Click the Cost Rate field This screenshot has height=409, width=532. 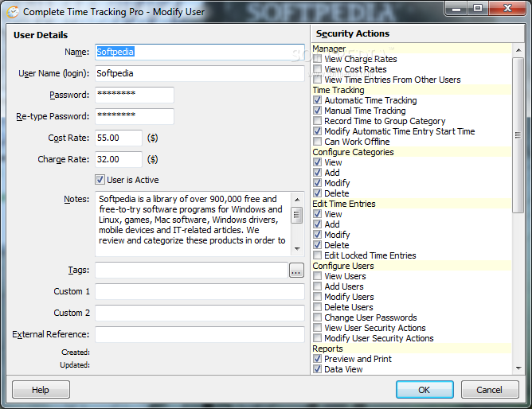point(119,138)
